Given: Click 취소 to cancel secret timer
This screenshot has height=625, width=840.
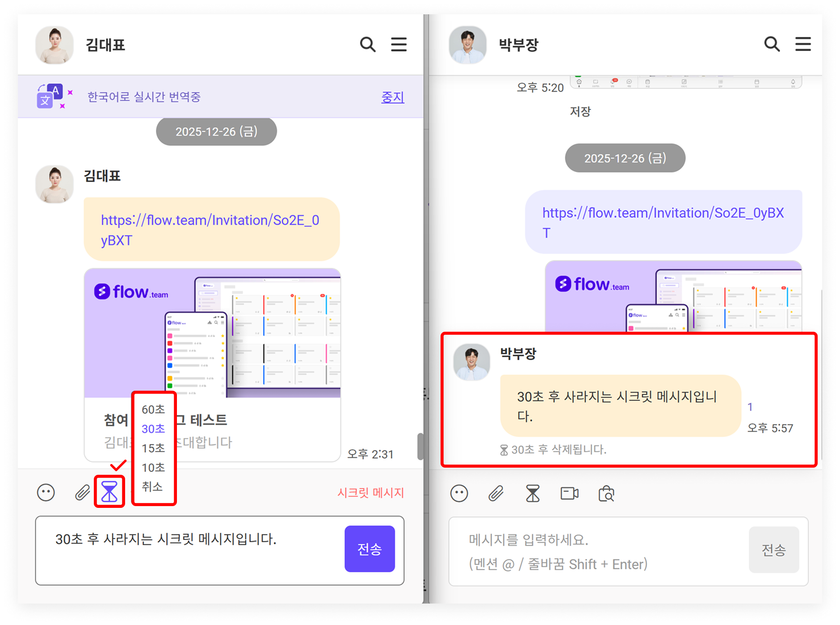Looking at the screenshot, I should tap(152, 487).
